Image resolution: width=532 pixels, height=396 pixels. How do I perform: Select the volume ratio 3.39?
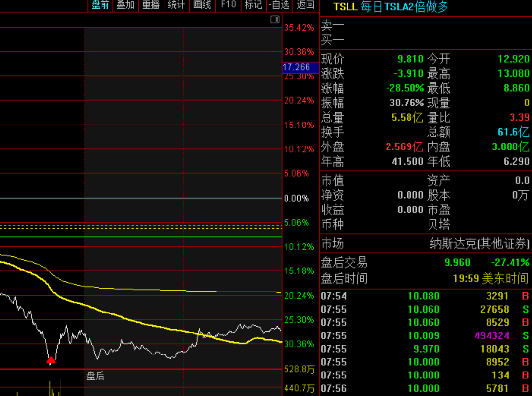point(519,117)
